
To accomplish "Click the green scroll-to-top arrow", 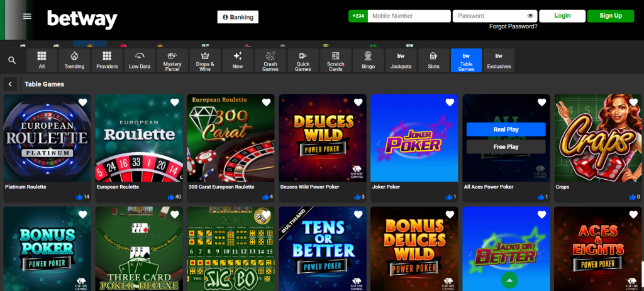I will tap(509, 280).
